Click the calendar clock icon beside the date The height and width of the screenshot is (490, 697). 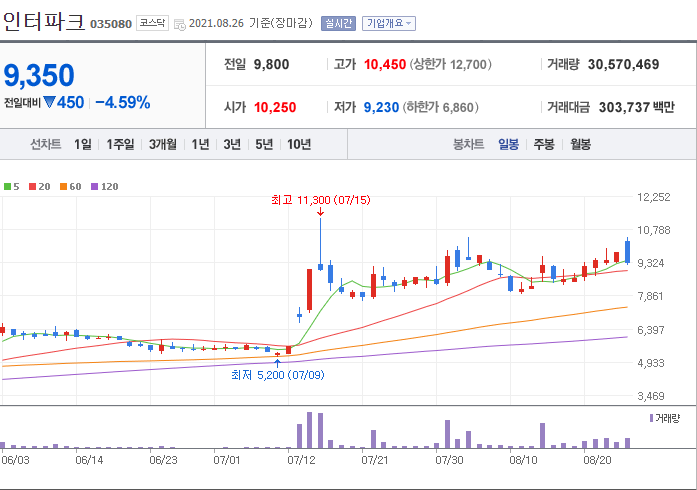[180, 24]
